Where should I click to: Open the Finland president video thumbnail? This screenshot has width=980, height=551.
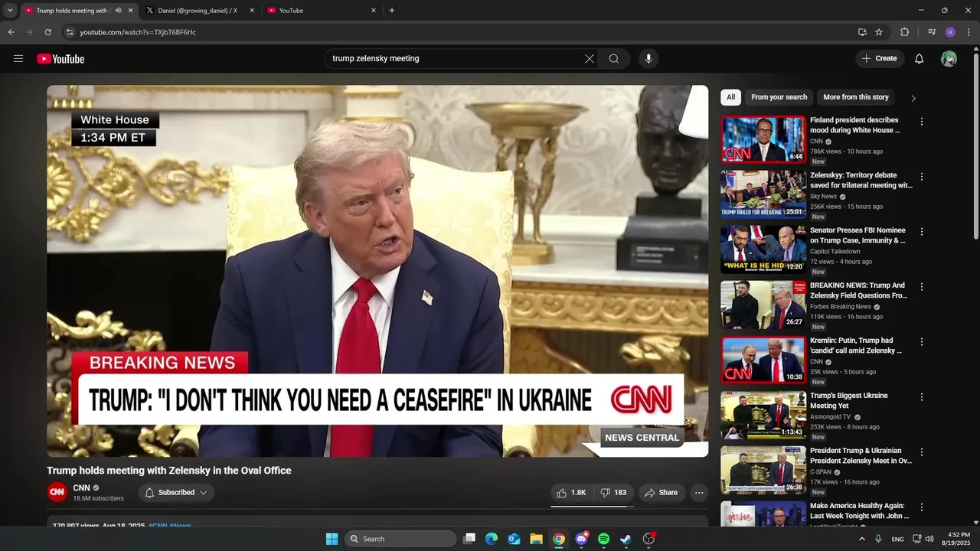(763, 139)
